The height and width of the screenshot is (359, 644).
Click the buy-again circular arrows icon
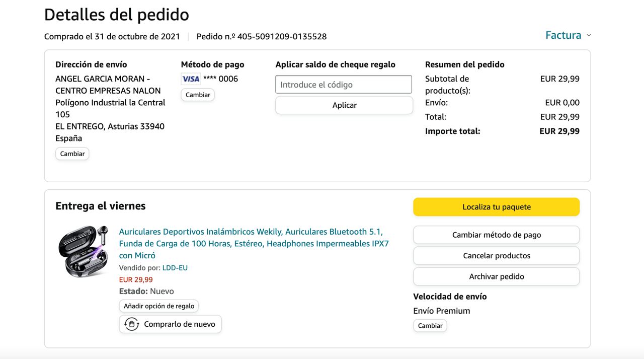(x=131, y=324)
